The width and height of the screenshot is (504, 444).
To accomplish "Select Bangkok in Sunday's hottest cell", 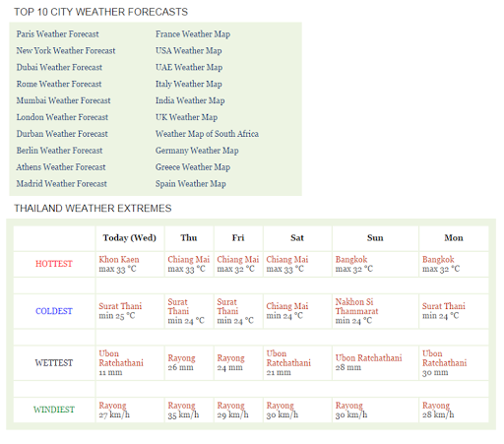I will (x=351, y=260).
